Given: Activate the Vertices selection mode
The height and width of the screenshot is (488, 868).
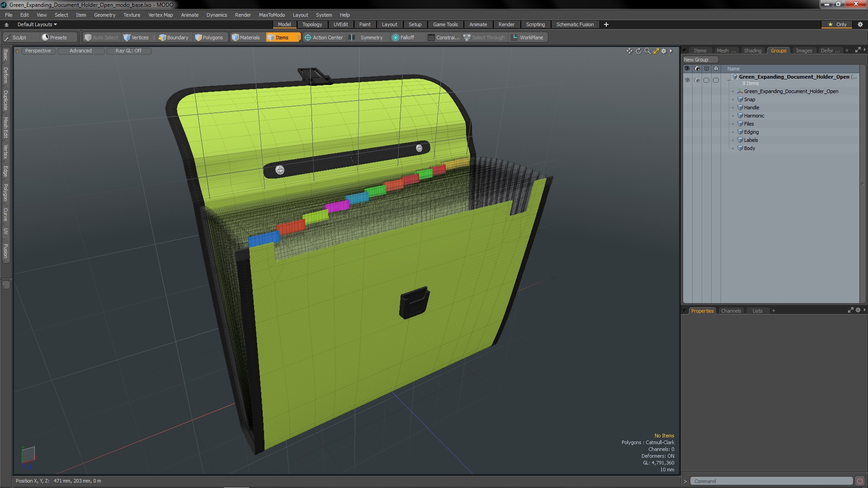Looking at the screenshot, I should coord(136,38).
